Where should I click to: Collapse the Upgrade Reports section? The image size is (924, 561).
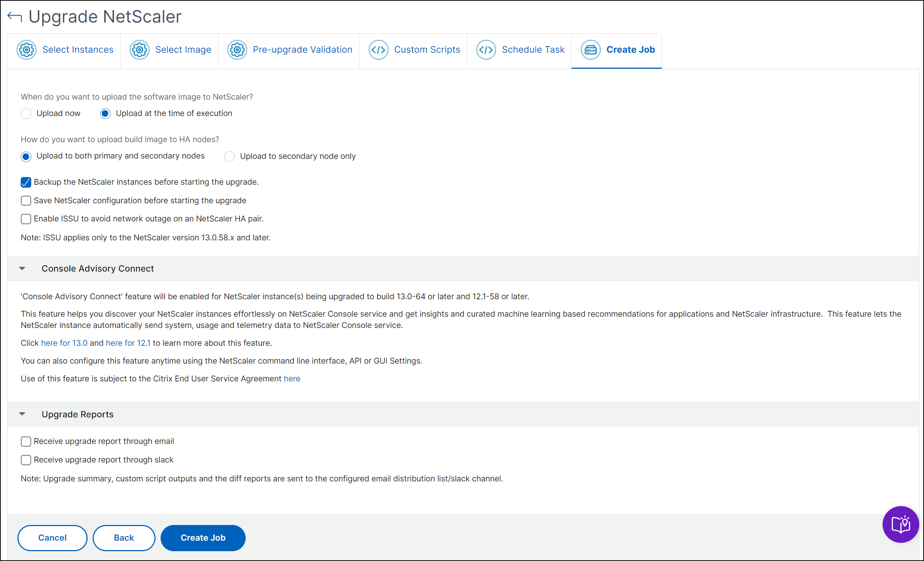[x=22, y=414]
